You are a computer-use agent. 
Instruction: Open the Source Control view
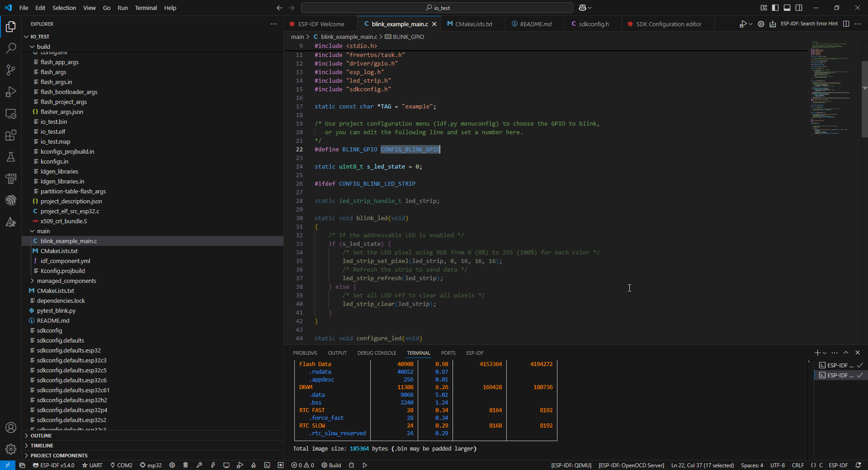click(x=11, y=70)
